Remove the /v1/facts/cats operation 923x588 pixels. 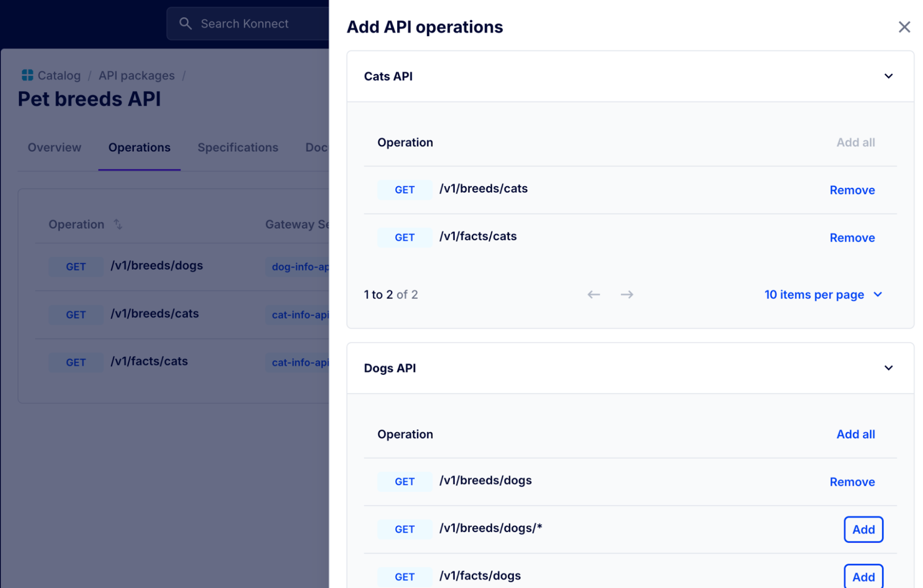tap(852, 238)
